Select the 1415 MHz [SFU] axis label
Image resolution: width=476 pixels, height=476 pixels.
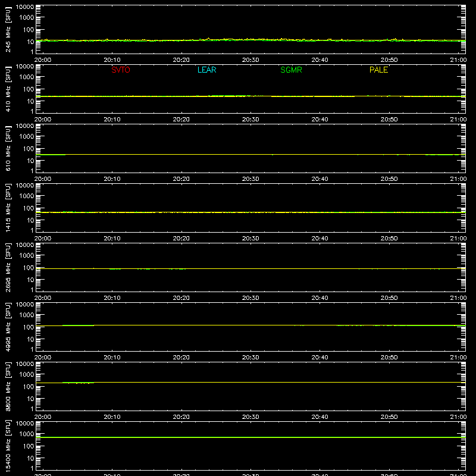click(8, 208)
